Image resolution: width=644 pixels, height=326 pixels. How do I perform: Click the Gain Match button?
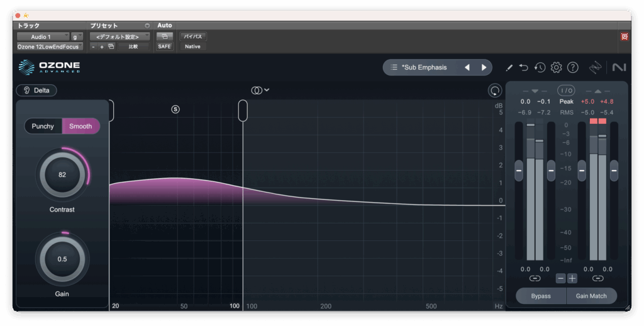591,296
